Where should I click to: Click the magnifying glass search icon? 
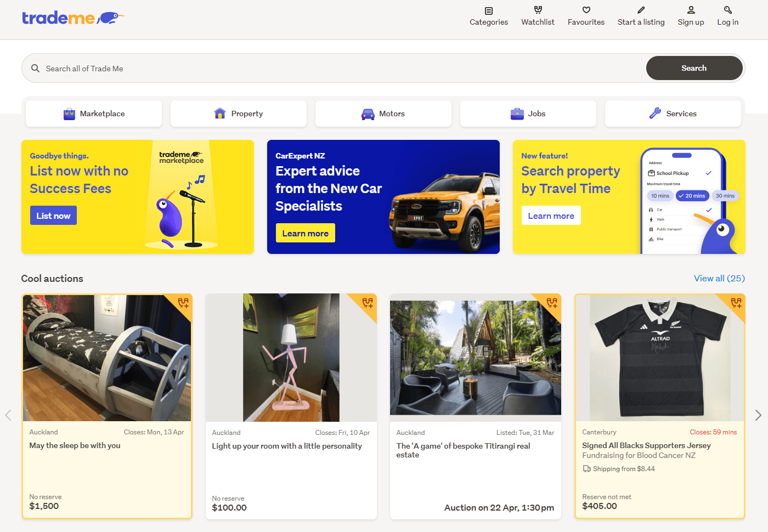pyautogui.click(x=35, y=68)
